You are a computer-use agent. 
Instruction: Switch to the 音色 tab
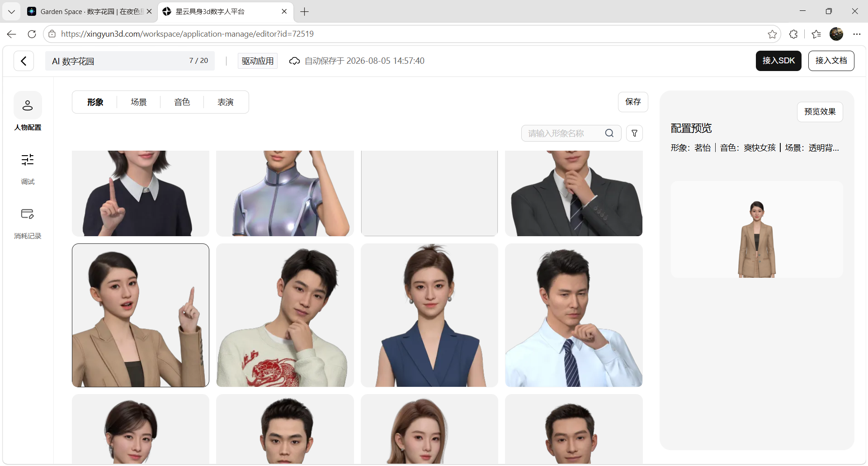[182, 102]
